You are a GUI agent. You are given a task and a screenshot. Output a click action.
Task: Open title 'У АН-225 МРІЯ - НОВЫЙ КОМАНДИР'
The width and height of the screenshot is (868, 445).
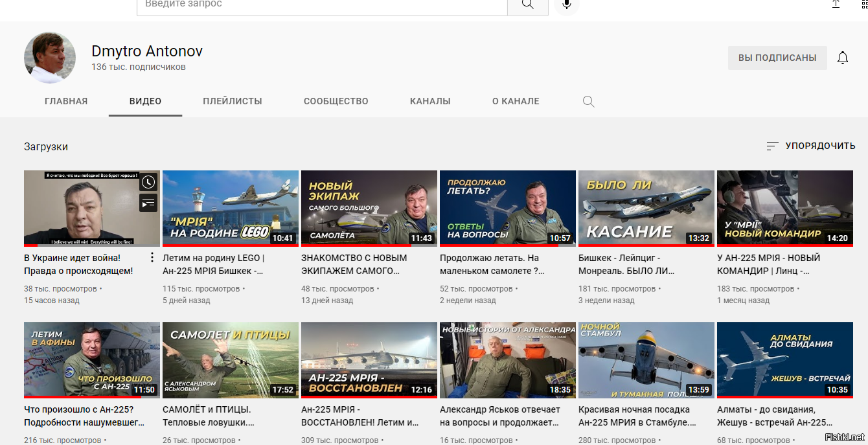coord(769,264)
